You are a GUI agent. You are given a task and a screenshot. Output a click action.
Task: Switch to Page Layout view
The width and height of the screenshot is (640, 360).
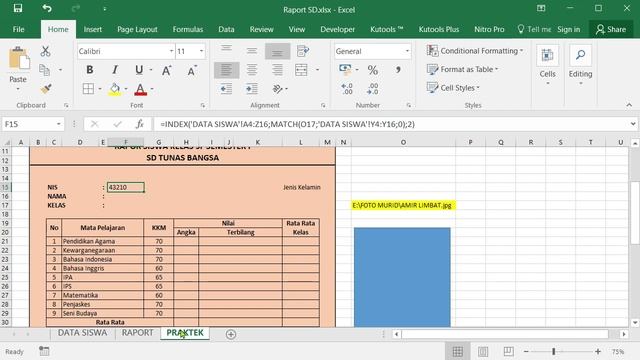tap(483, 351)
